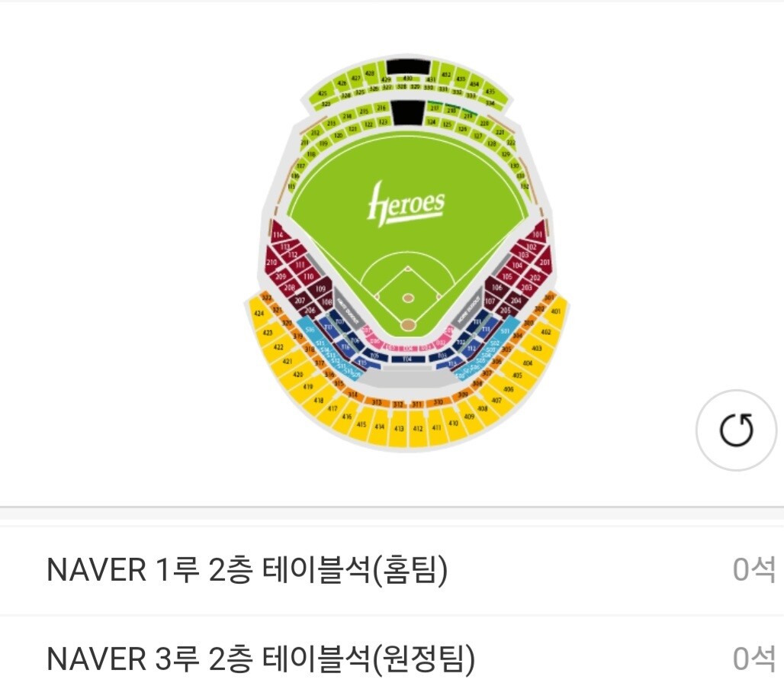
Task: Select dark red section 109
Action: click(x=320, y=288)
